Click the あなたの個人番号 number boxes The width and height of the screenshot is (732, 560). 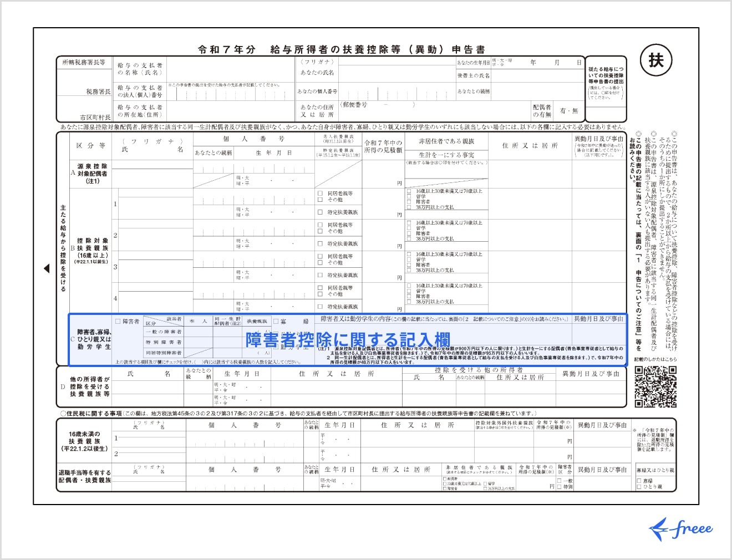click(x=396, y=91)
